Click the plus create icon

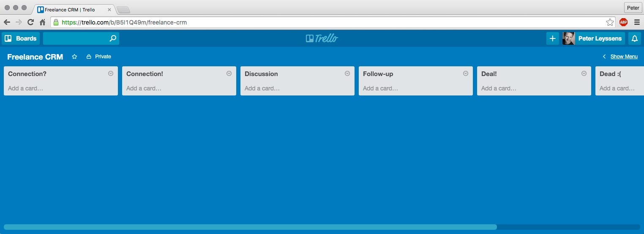tap(552, 38)
